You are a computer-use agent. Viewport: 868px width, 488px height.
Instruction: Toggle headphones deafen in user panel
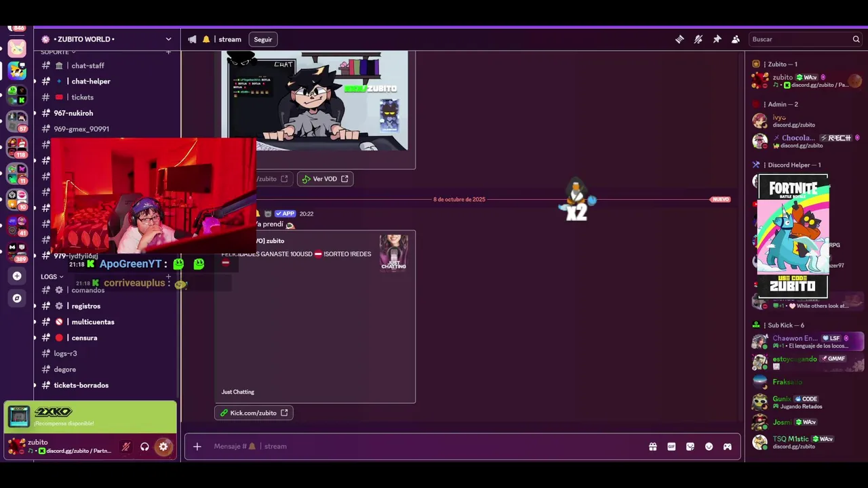point(144,447)
